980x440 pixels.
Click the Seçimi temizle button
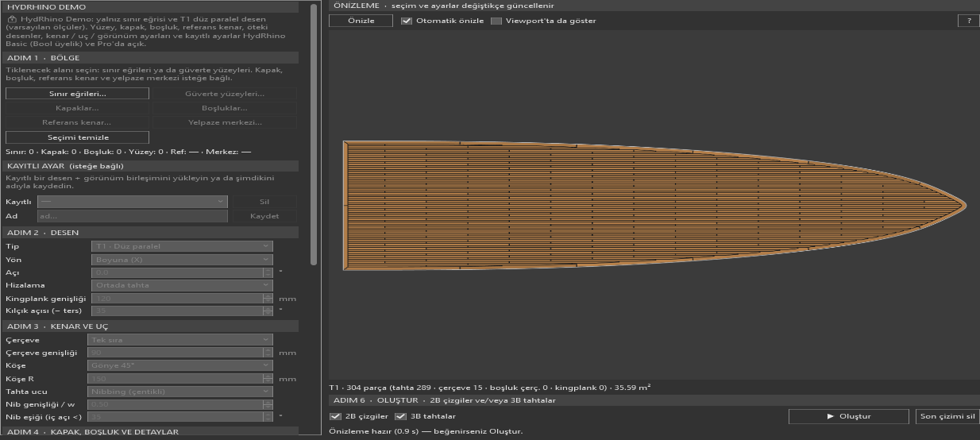tap(77, 137)
